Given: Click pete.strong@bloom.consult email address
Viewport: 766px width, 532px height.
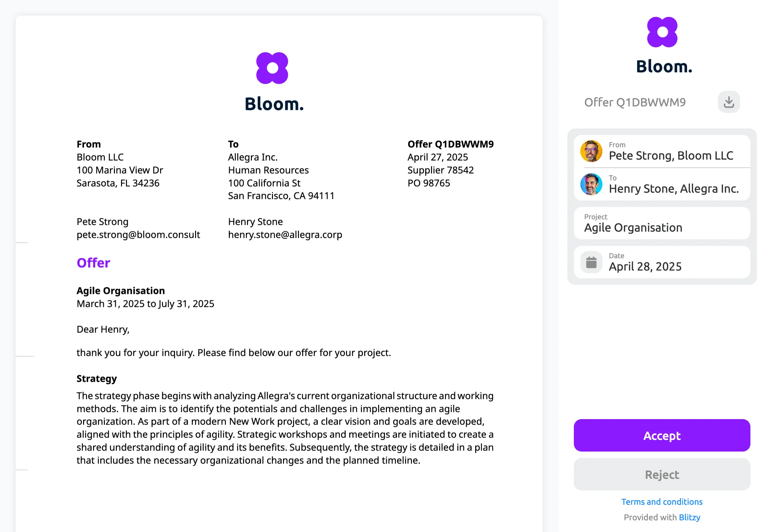Looking at the screenshot, I should click(138, 235).
